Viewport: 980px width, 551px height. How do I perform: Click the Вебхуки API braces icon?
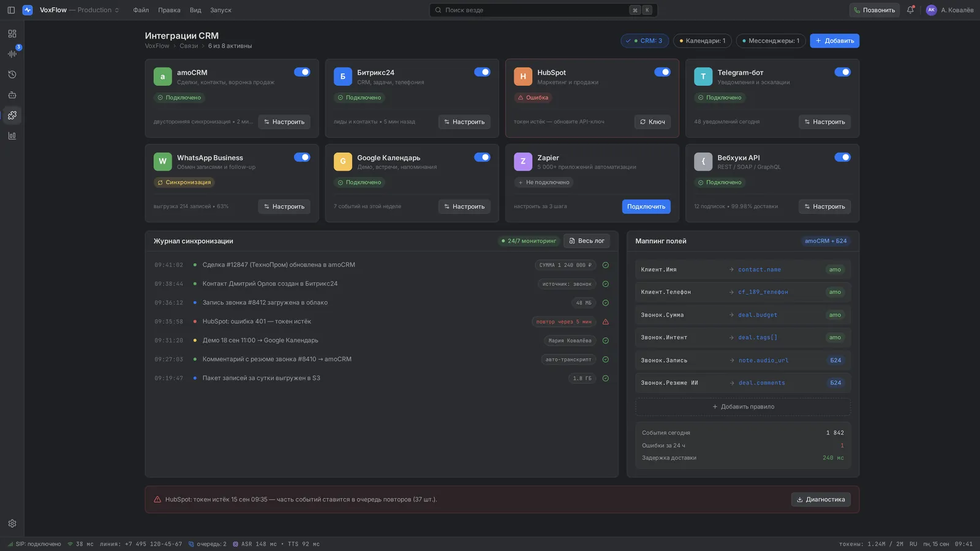(x=703, y=162)
